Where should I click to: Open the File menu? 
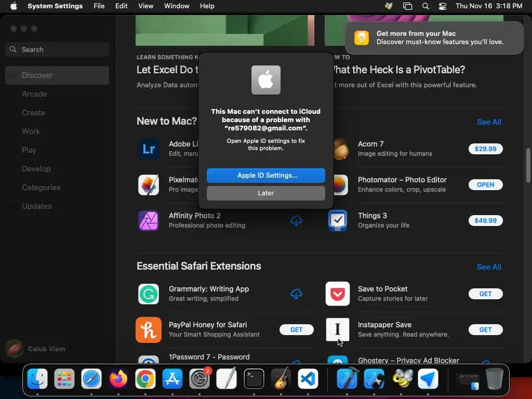(x=99, y=6)
